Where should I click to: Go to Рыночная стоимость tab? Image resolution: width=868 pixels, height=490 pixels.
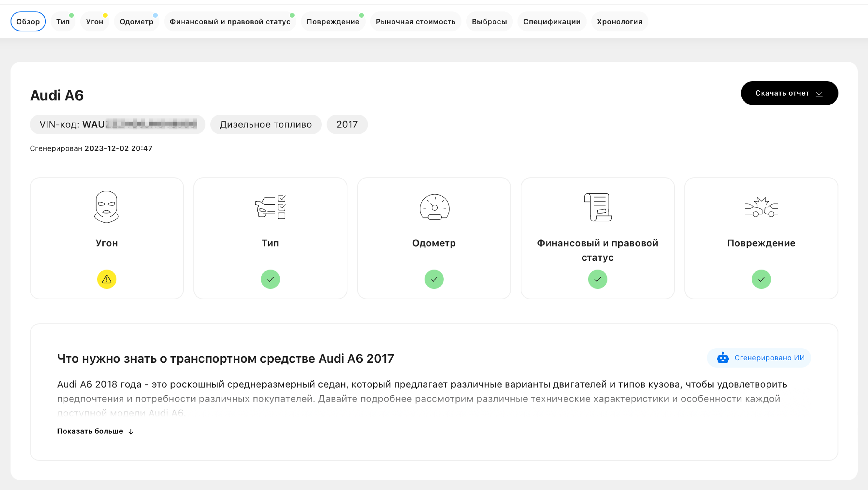pos(415,21)
